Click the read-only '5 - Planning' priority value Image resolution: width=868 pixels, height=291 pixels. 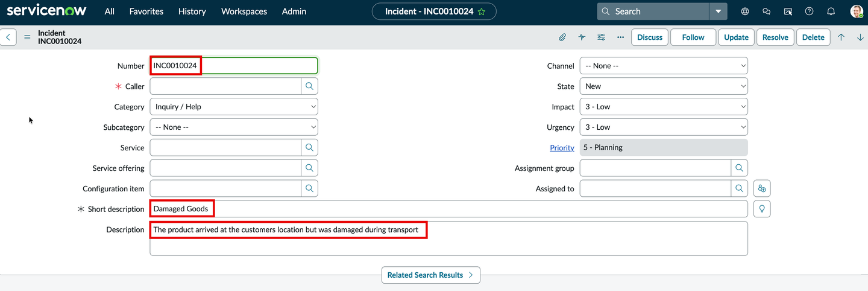(664, 147)
